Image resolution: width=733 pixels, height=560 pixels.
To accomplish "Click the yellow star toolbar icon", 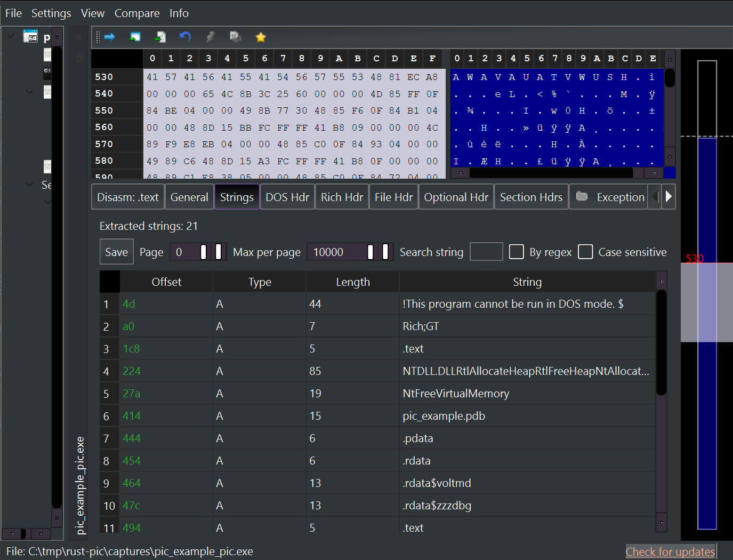I will (261, 37).
